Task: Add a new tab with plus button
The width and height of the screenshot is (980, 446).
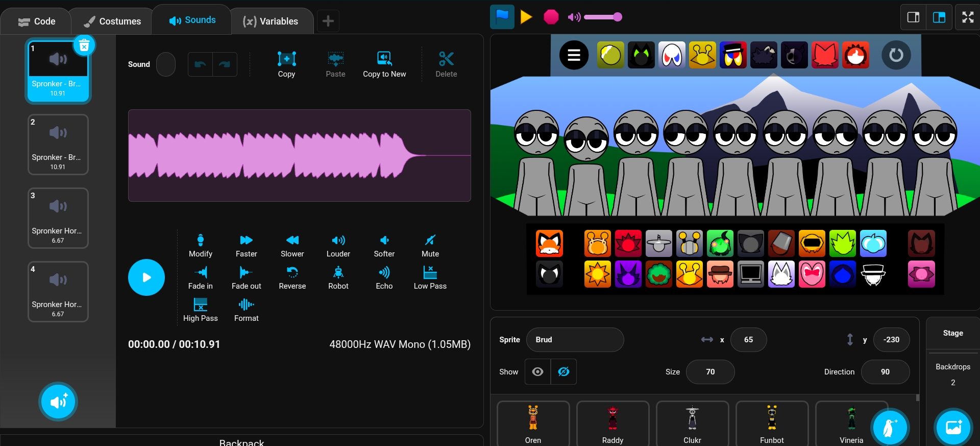Action: [328, 21]
